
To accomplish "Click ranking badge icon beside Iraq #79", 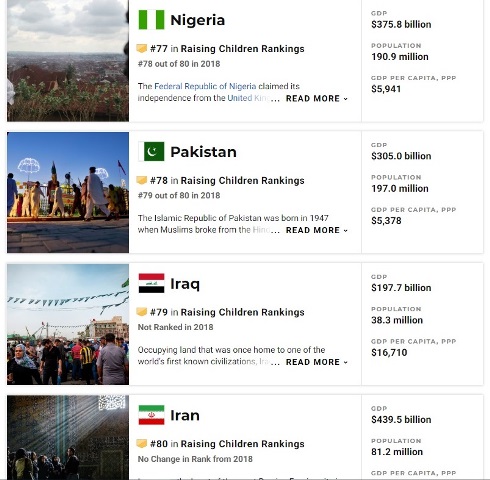I will (142, 312).
